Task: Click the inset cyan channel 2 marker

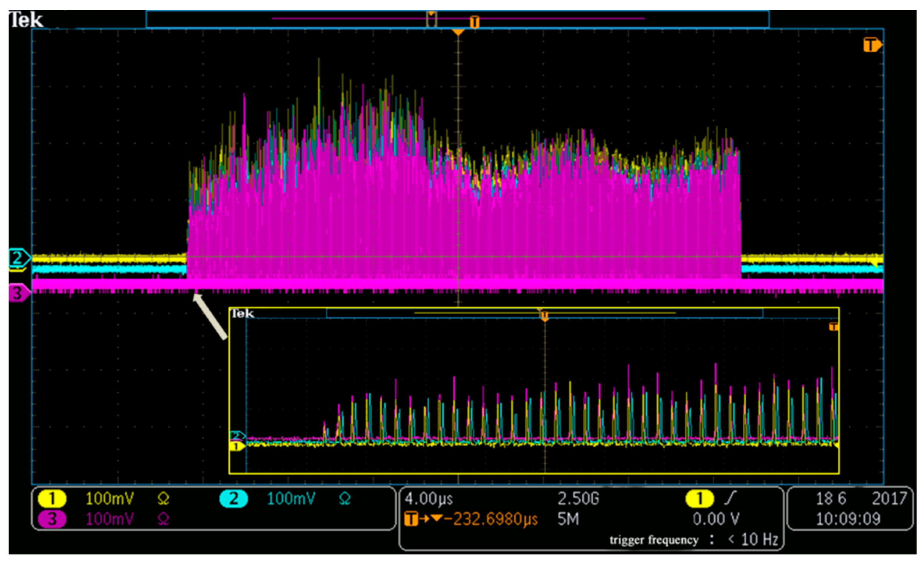Action: (237, 436)
